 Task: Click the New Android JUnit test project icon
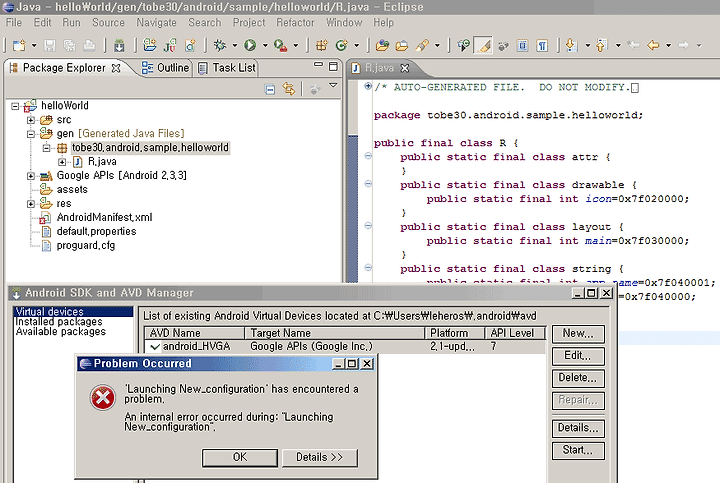point(170,45)
